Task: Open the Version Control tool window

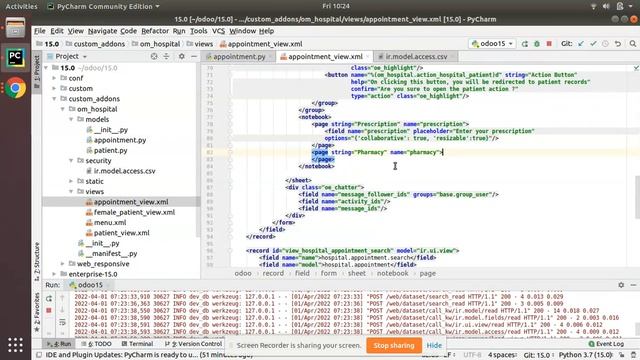Action: (193, 344)
